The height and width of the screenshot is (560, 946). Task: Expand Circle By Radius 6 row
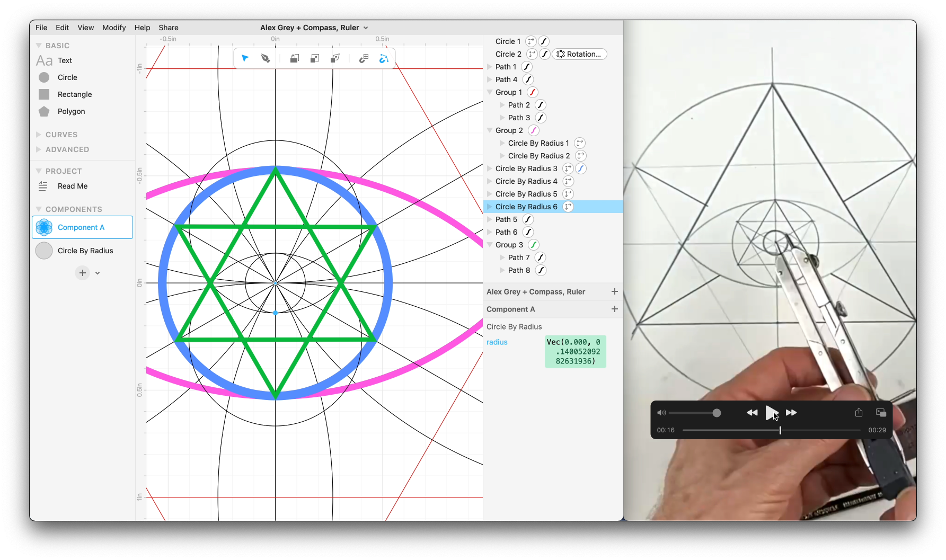[490, 207]
